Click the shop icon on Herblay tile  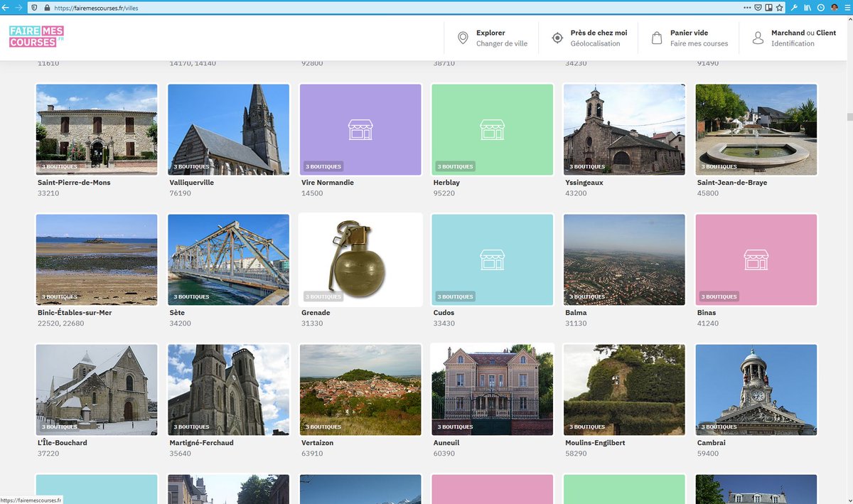click(493, 129)
